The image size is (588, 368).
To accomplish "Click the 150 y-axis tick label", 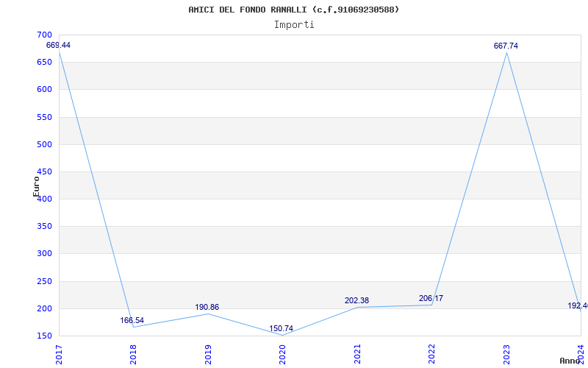I will [x=44, y=336].
